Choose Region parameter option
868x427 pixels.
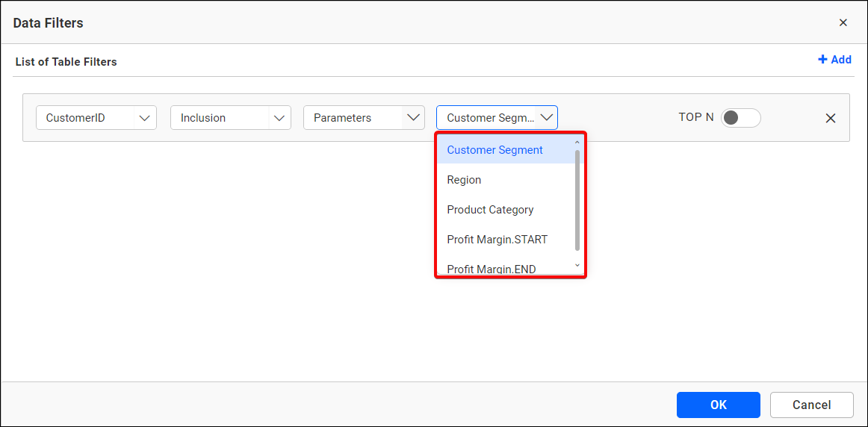coord(464,180)
